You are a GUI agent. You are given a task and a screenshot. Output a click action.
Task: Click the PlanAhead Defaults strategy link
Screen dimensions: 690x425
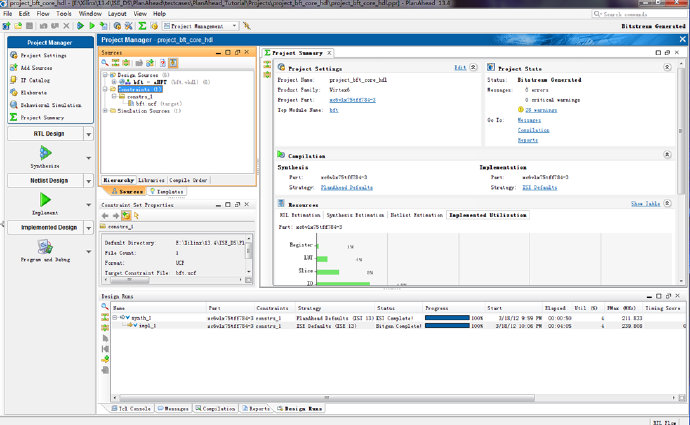coord(347,188)
